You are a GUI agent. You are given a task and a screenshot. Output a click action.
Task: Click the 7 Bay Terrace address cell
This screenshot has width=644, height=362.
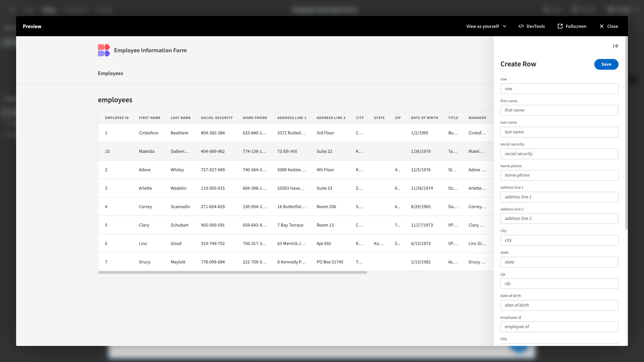click(290, 225)
